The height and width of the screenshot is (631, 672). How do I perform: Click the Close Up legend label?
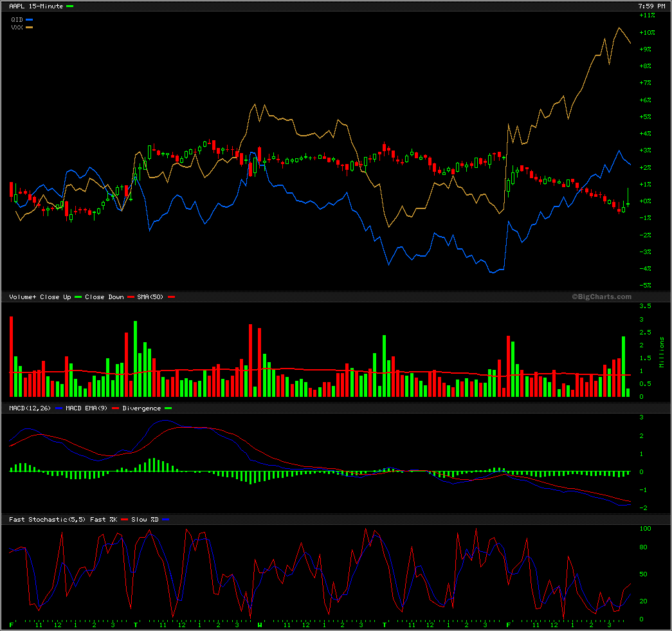56,297
